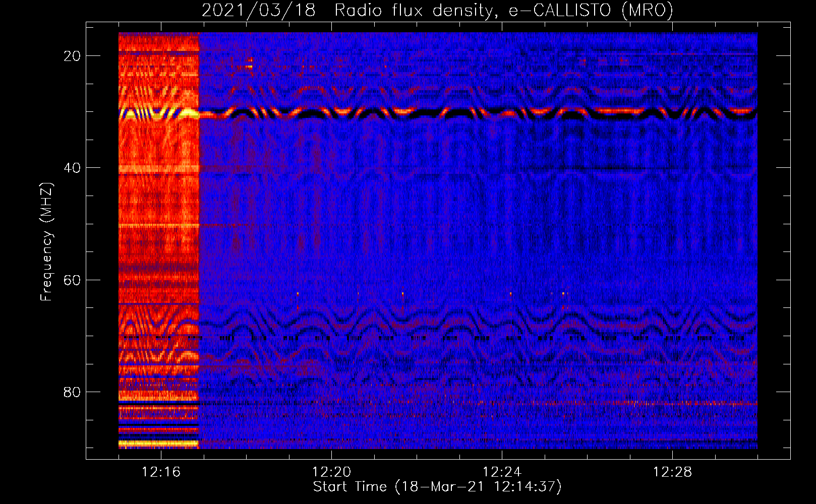
Task: Click the 12:20 time tick label
Action: tap(331, 472)
